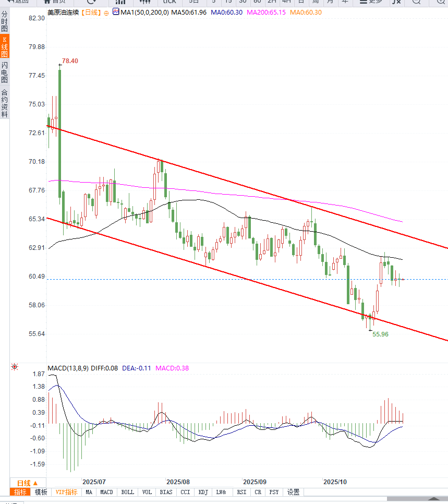Click the 55.96 low price marker
This screenshot has width=448, height=504.
pos(380,334)
